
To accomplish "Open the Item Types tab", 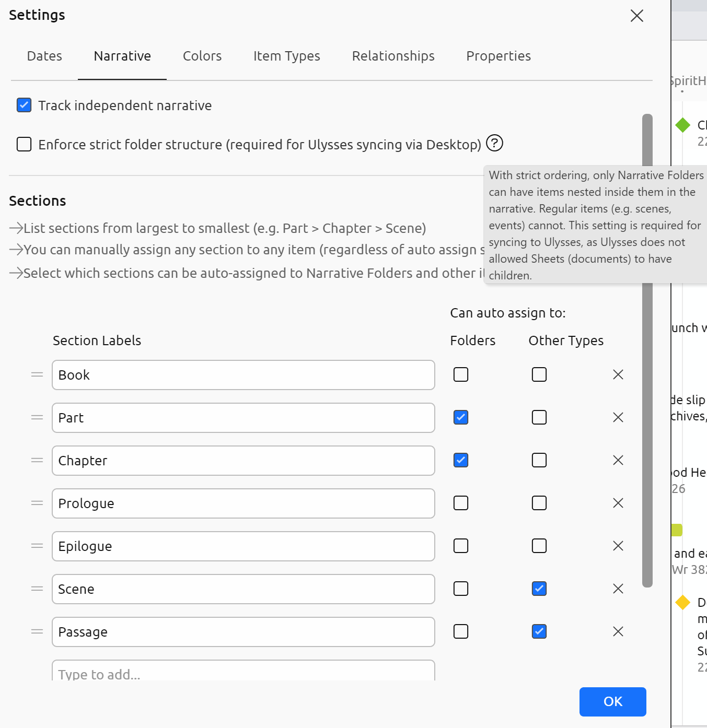I will coord(286,56).
